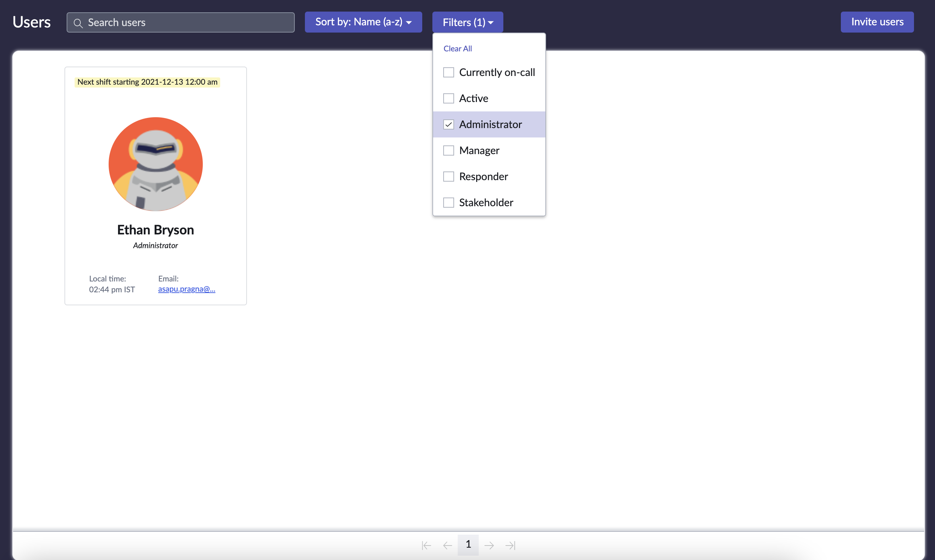935x560 pixels.
Task: Open the asapu.pragna email link
Action: 186,289
